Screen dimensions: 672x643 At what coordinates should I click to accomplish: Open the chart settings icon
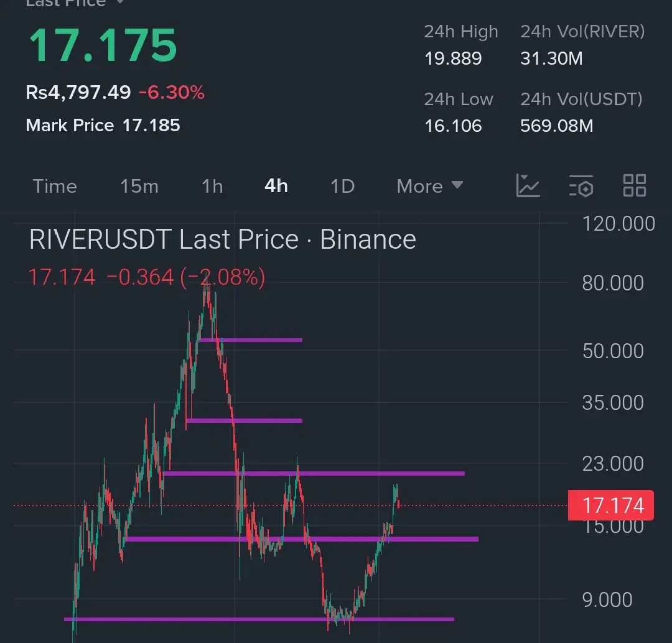581,185
